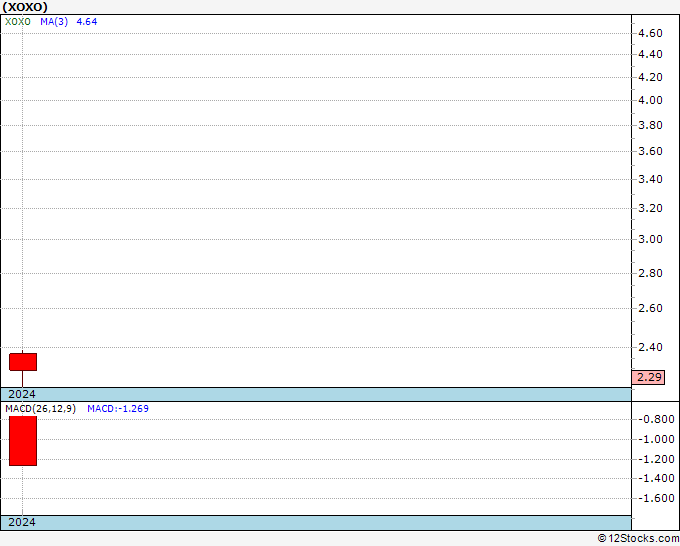Viewport: 680px width, 546px height.
Task: Click the 2.80 price axis label
Action: click(650, 273)
